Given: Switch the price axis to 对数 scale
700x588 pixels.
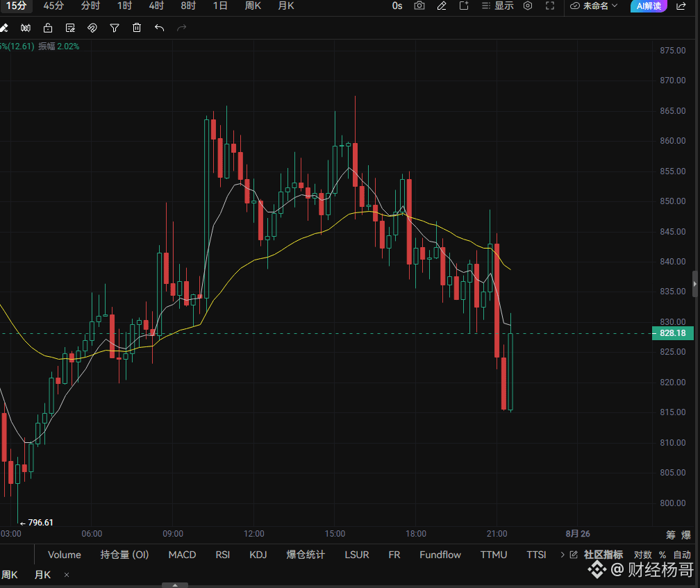Looking at the screenshot, I should click(643, 555).
